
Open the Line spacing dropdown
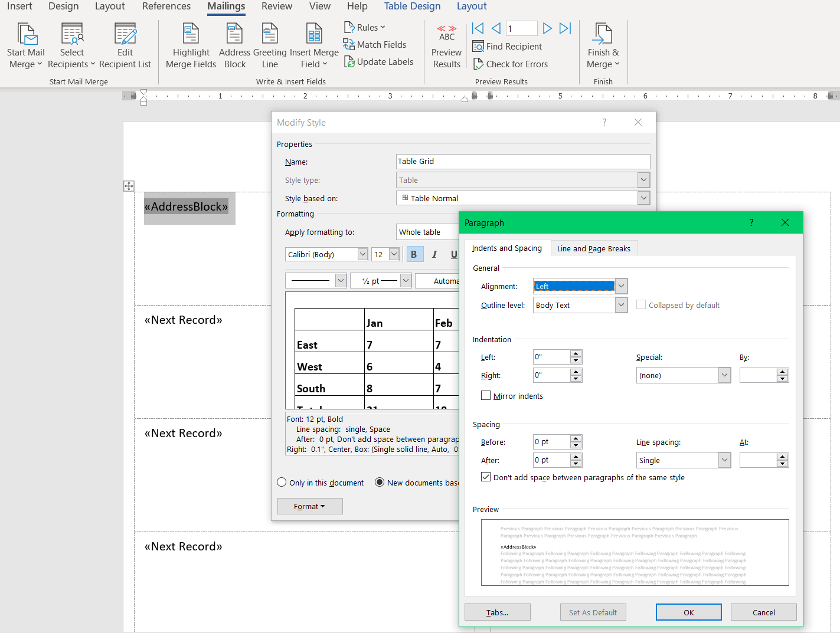click(x=725, y=460)
